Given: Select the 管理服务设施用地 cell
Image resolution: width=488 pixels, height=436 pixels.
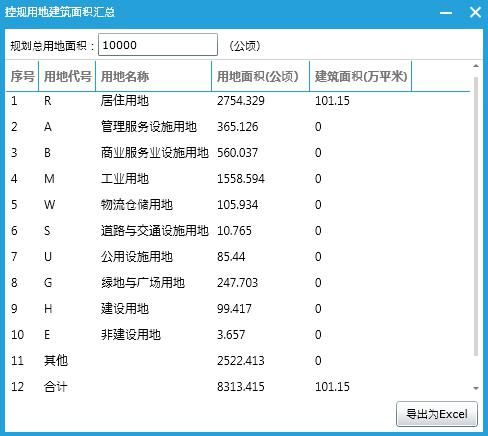Looking at the screenshot, I should 149,127.
